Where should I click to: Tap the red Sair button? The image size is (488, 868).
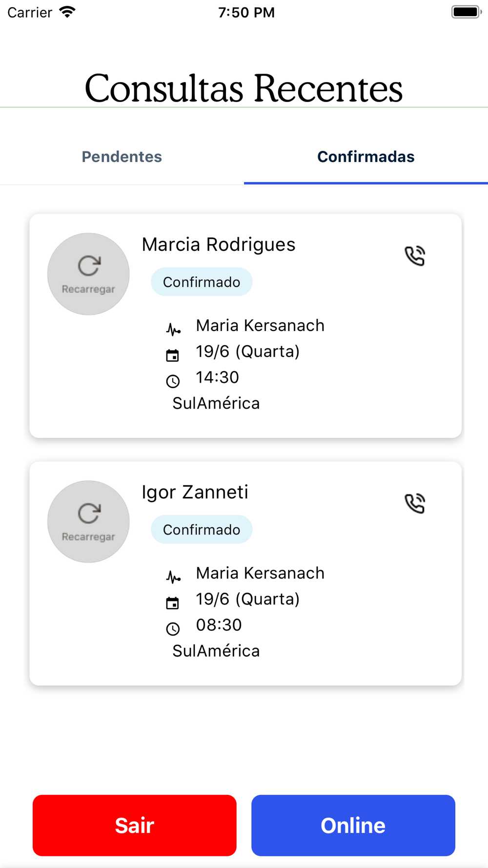135,825
